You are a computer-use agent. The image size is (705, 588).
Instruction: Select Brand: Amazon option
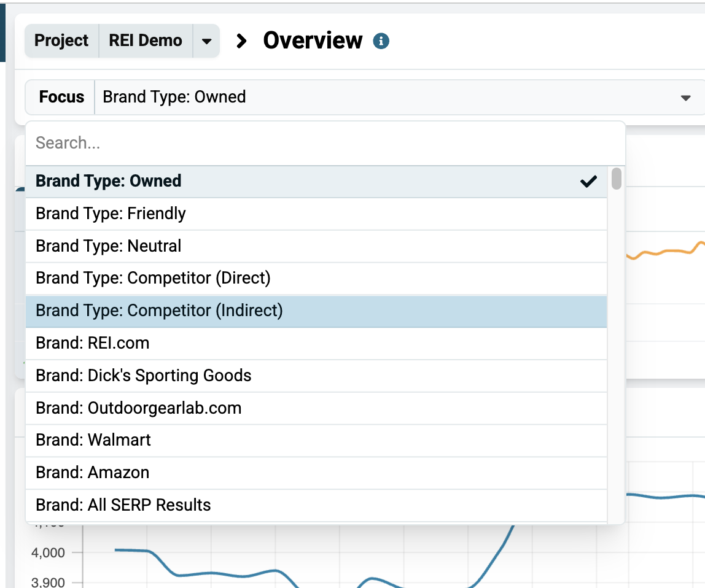point(316,473)
